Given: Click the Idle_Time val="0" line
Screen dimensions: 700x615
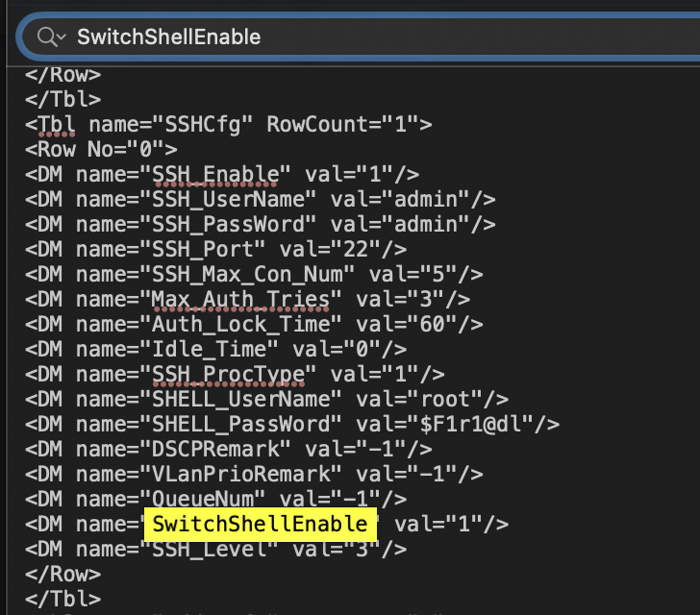Looking at the screenshot, I should tap(215, 349).
